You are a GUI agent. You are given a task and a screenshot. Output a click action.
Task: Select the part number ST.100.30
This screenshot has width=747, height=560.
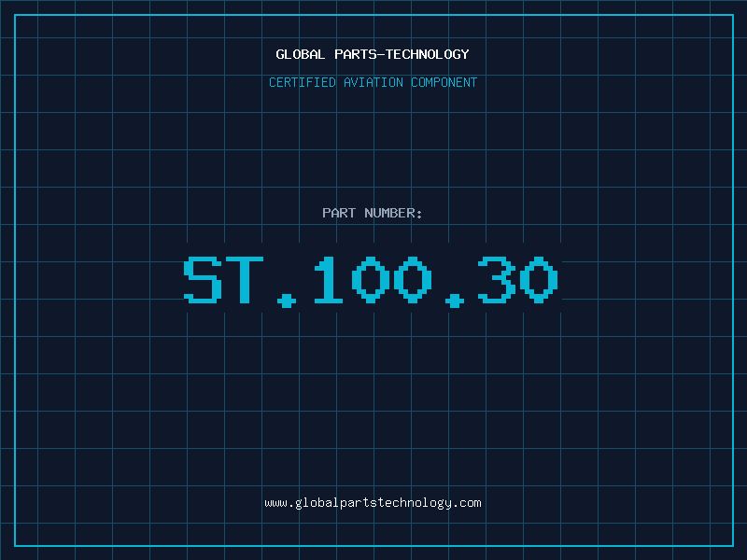371,281
